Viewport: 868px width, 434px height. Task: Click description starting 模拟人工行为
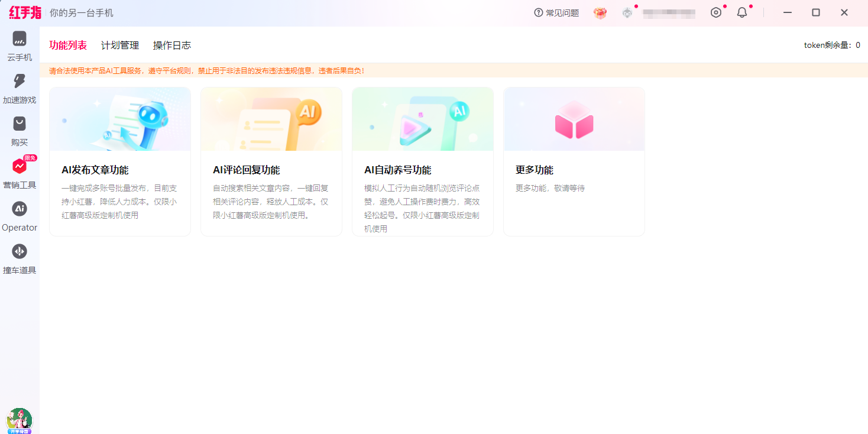[422, 208]
